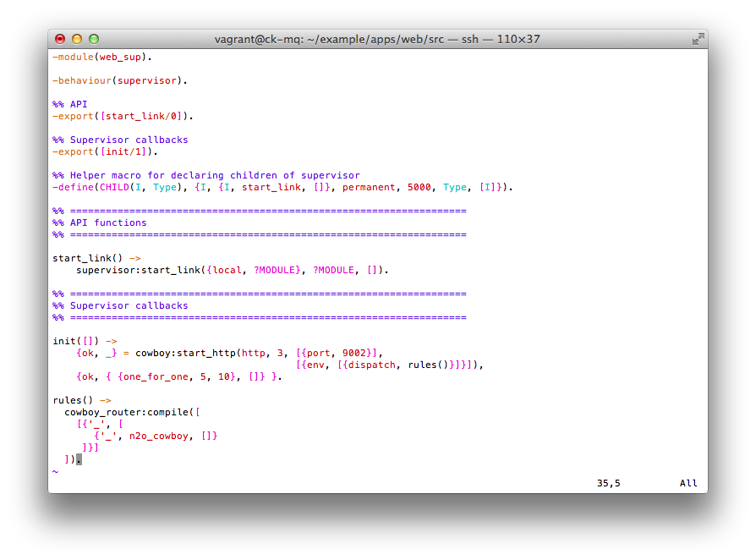756x560 pixels.
Task: Click 'cowboy:start_http' call in init
Action: tap(185, 354)
